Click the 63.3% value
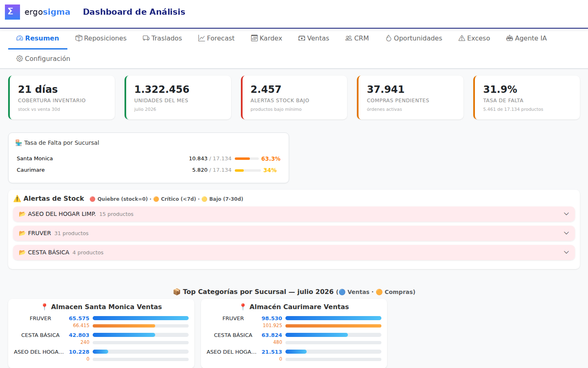588x368 pixels. point(271,159)
